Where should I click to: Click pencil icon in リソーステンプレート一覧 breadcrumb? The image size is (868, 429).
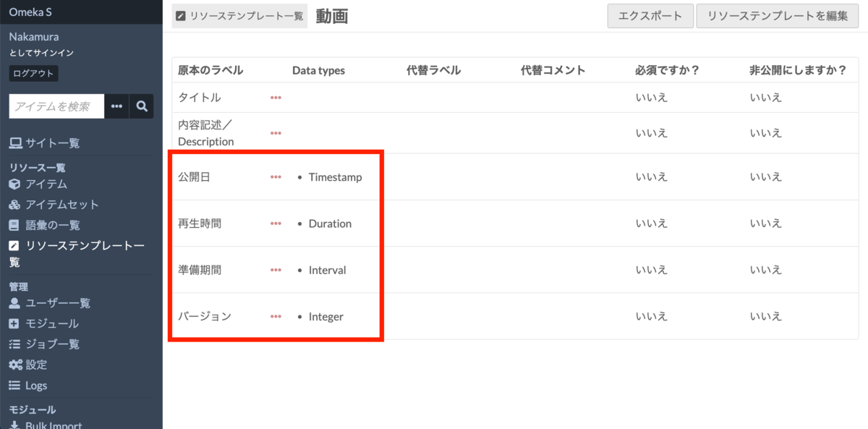pyautogui.click(x=181, y=15)
